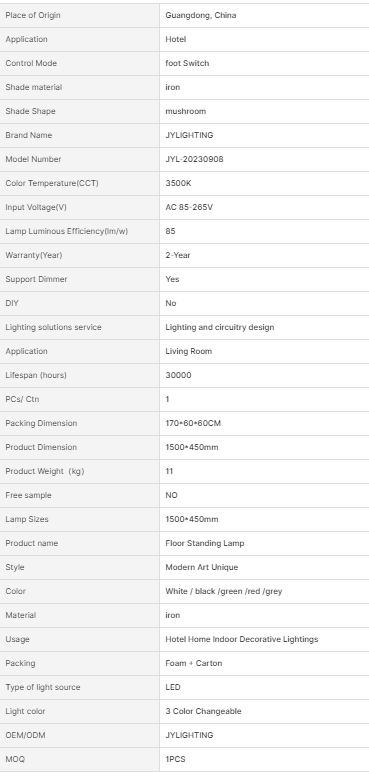Click the Floor Standing Lamp product name

coord(205,544)
